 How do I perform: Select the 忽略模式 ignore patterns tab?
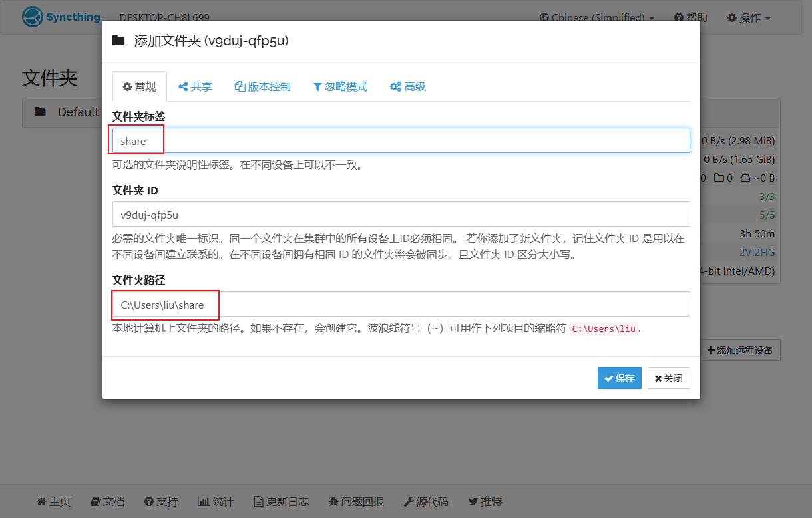340,86
